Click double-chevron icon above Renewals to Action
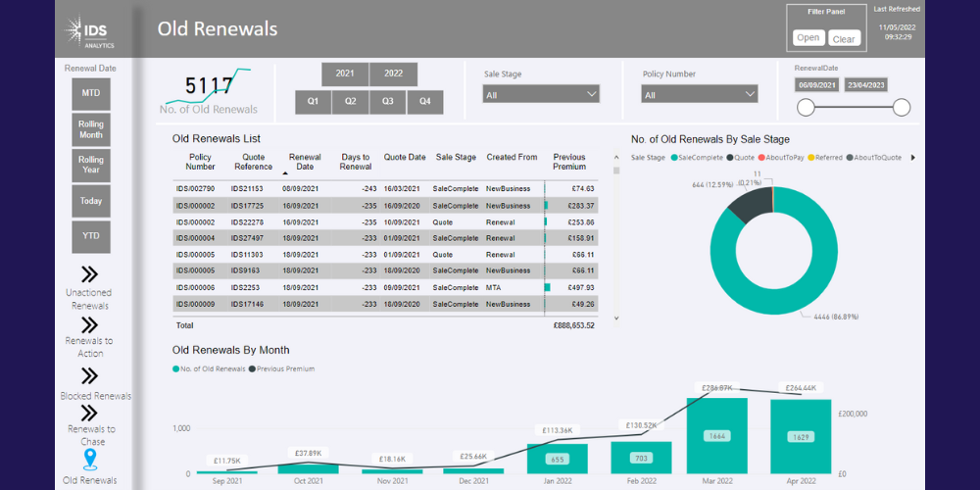This screenshot has width=980, height=490. (89, 324)
